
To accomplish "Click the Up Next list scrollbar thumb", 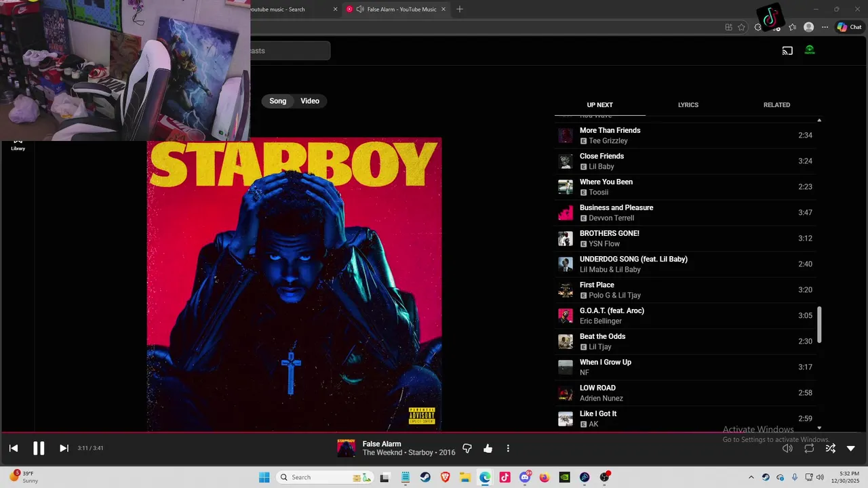I will (819, 325).
